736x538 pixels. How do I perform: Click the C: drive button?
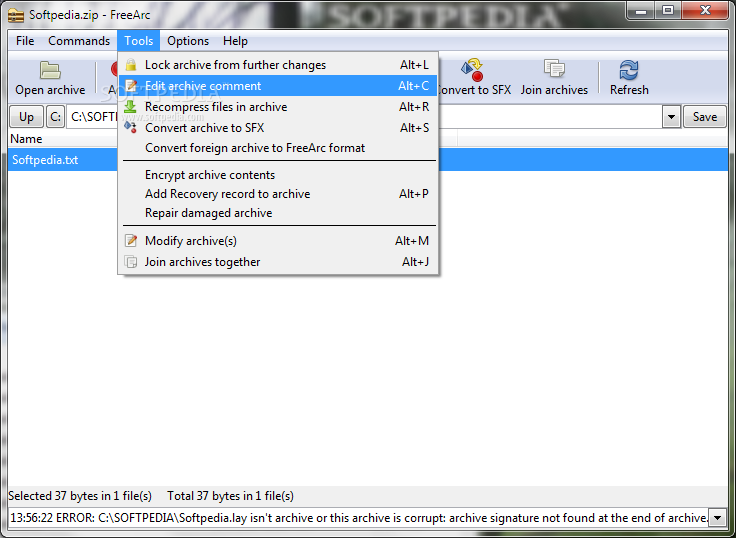point(55,116)
